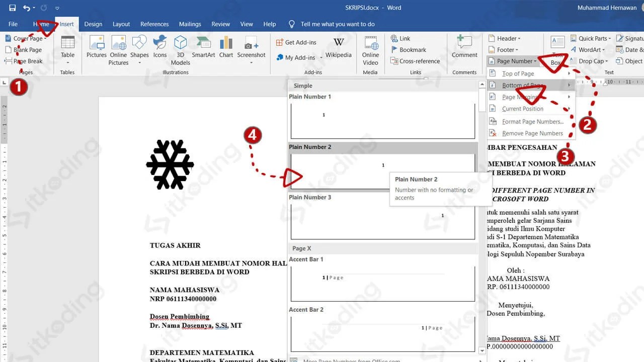The image size is (644, 362).
Task: Open the WordArt dropdown
Action: 588,50
